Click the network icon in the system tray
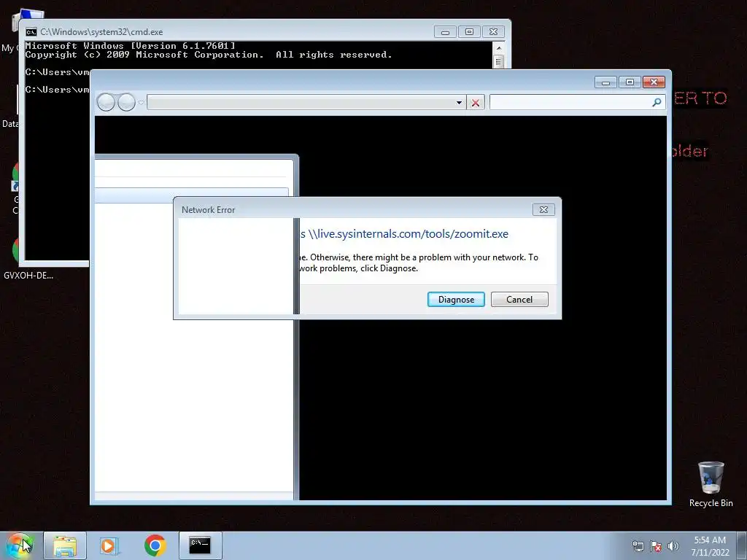Image resolution: width=747 pixels, height=560 pixels. pos(638,546)
